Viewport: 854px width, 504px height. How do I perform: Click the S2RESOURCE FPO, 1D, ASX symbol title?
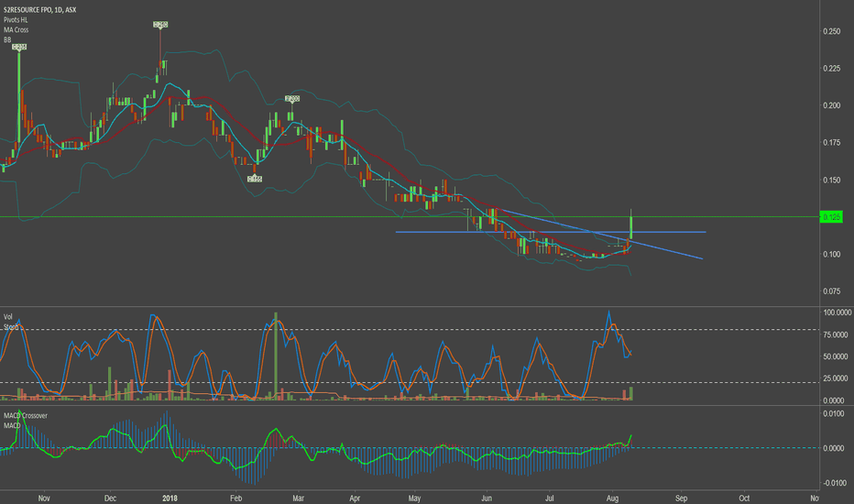[x=39, y=10]
